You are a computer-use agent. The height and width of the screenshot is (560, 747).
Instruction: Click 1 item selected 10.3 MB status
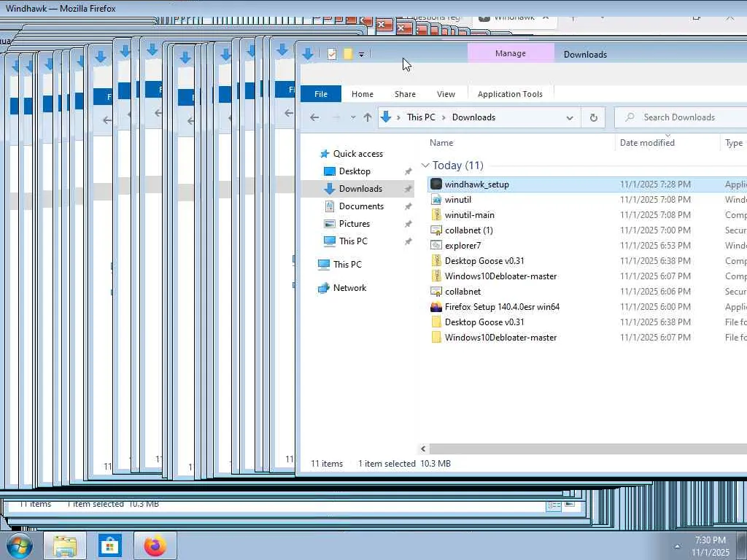pos(404,463)
